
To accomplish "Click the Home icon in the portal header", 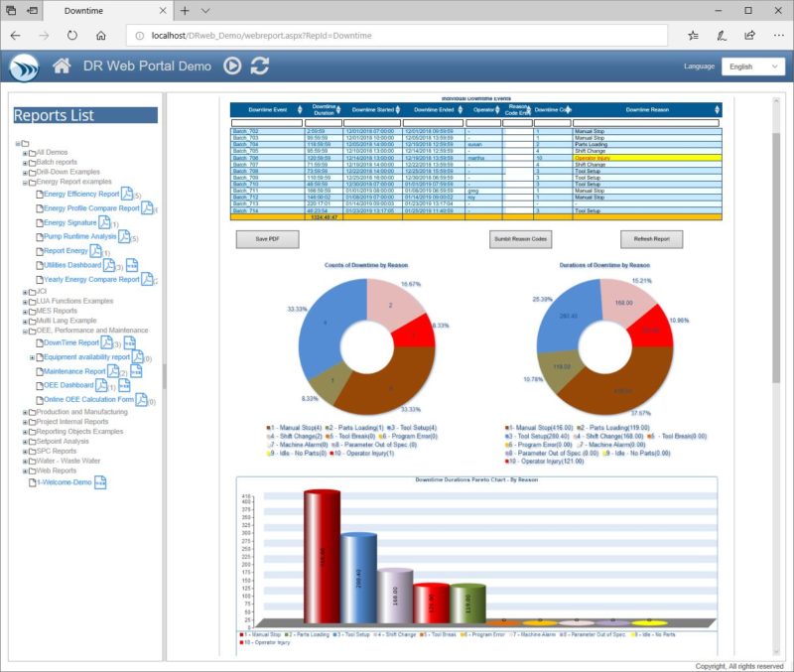I will pyautogui.click(x=61, y=67).
